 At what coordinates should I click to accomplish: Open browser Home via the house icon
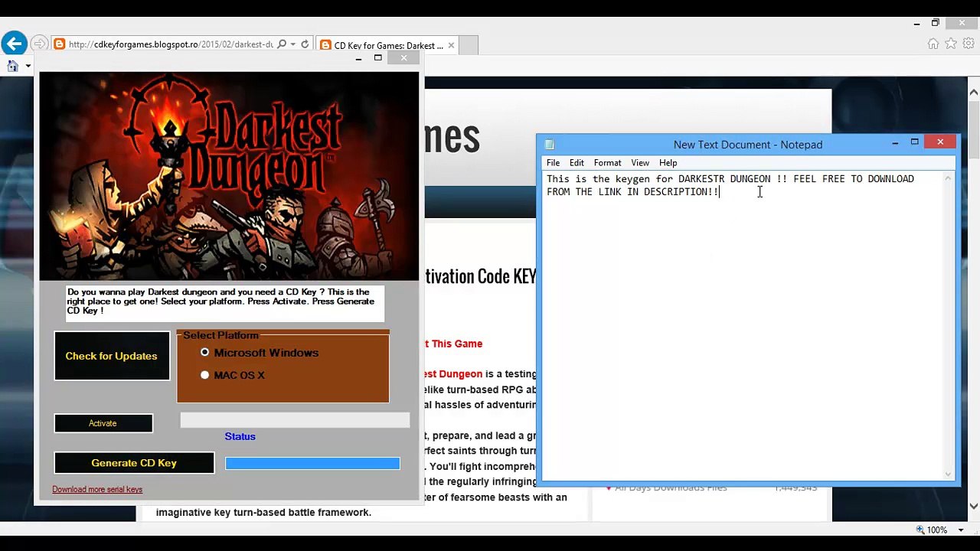point(933,44)
